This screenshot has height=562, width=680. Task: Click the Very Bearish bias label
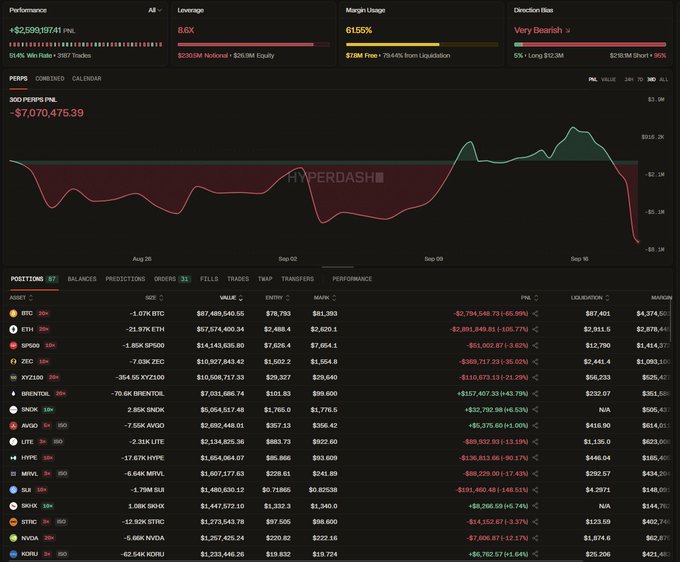(538, 30)
